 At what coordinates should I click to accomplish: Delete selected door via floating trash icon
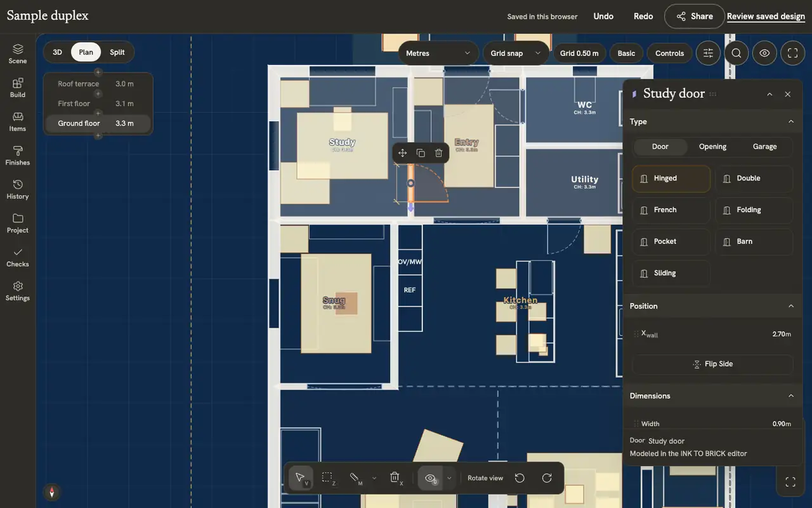pos(439,153)
